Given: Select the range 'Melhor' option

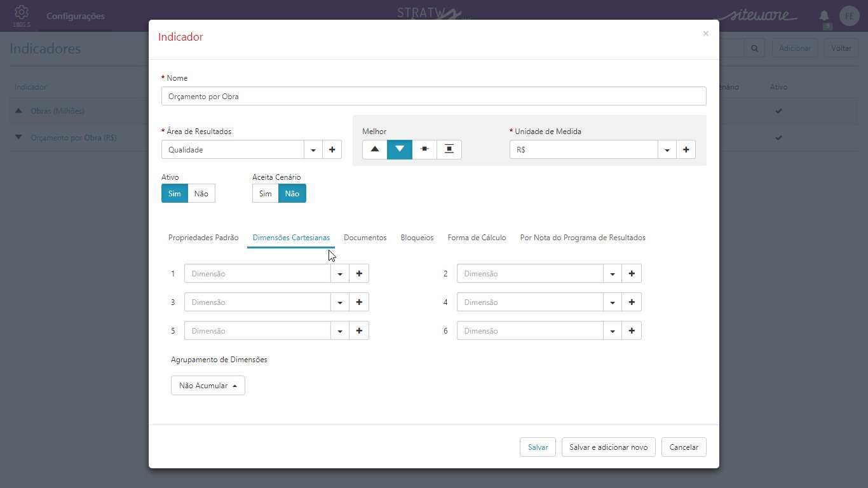Looking at the screenshot, I should pos(449,149).
